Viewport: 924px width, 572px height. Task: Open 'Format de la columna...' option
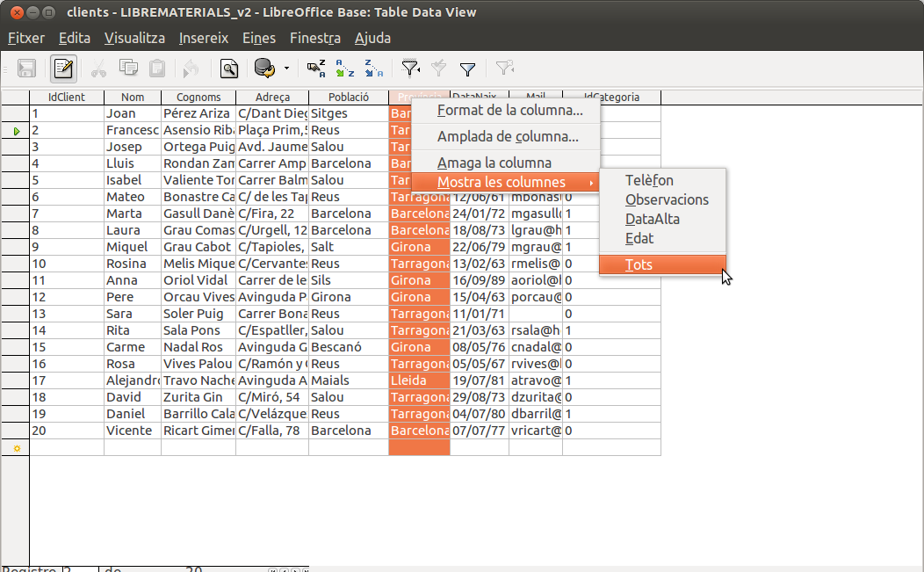coord(509,111)
